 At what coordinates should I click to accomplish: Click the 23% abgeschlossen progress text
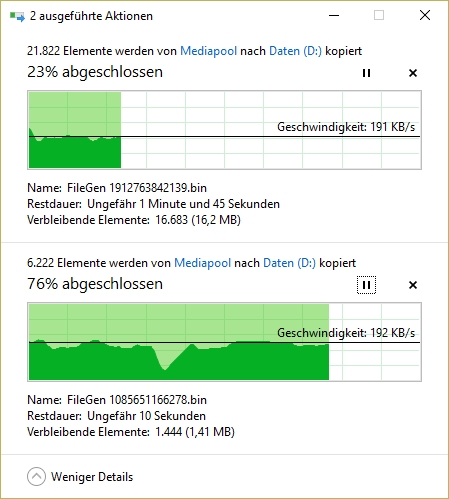click(95, 72)
